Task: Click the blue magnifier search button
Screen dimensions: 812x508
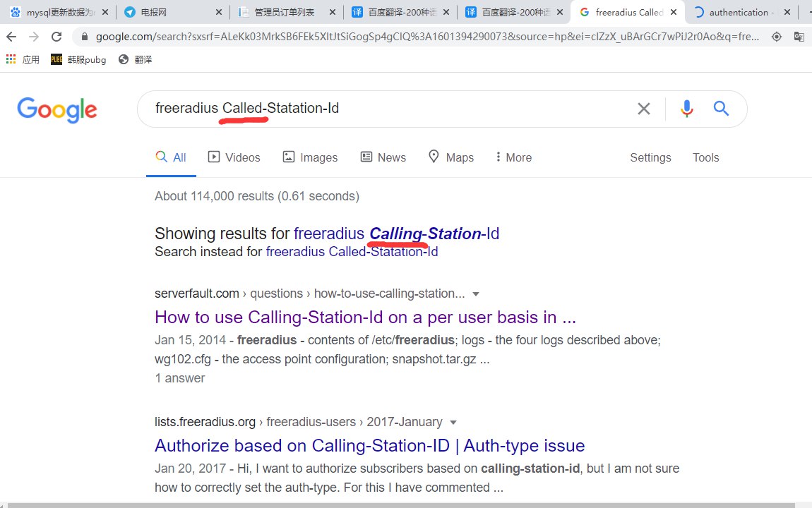Action: (x=721, y=108)
